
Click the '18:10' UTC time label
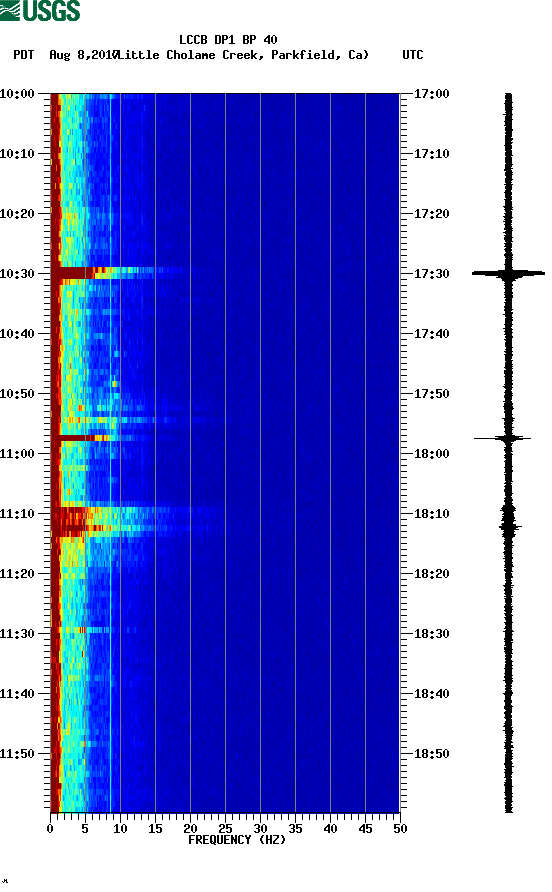[x=431, y=514]
